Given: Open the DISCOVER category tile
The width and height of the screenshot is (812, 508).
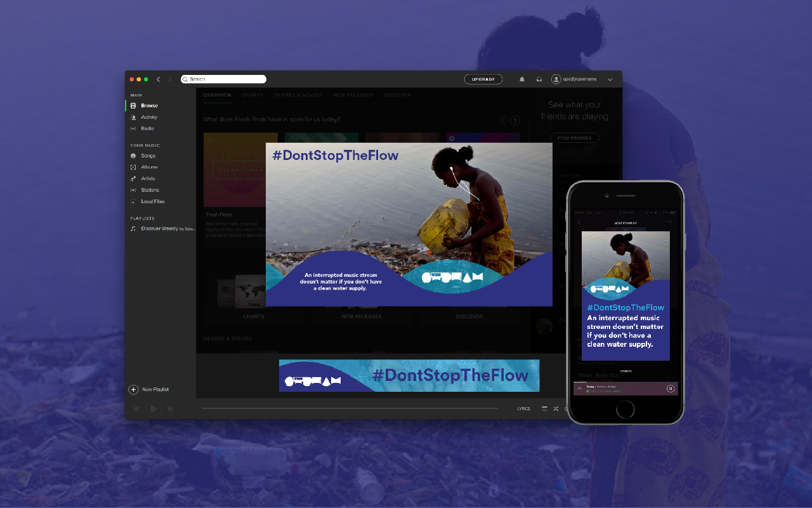Looking at the screenshot, I should click(x=469, y=316).
